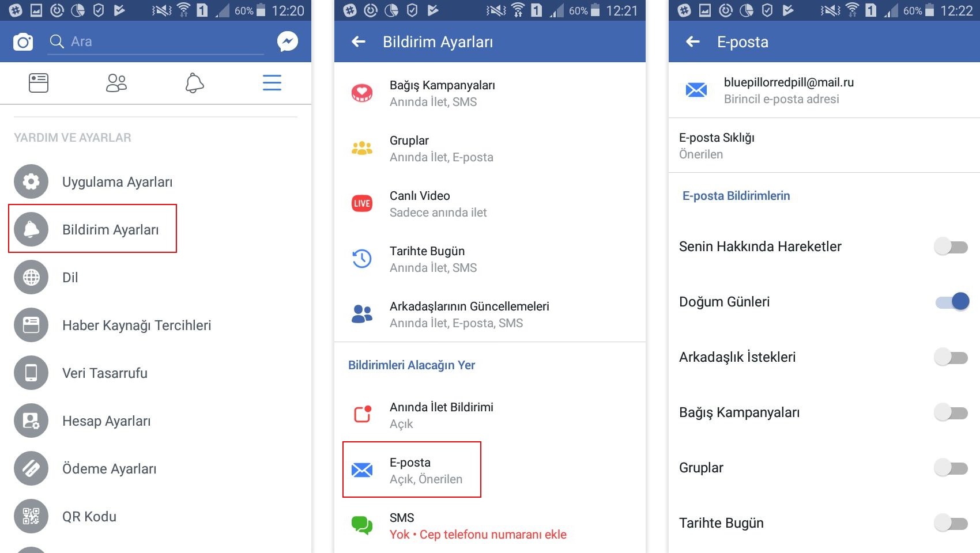
Task: Switch to the hamburger menu tab
Action: click(272, 83)
